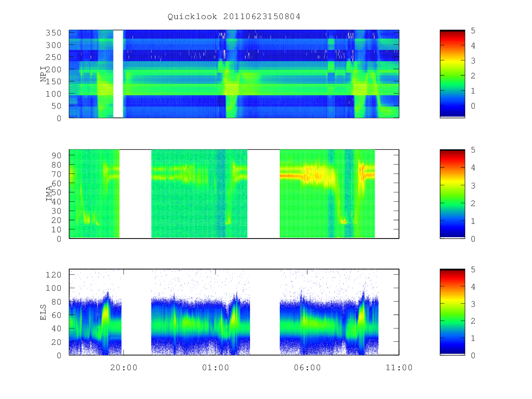Click the 2 label on NPI colorbar
The width and height of the screenshot is (532, 399).
[473, 76]
